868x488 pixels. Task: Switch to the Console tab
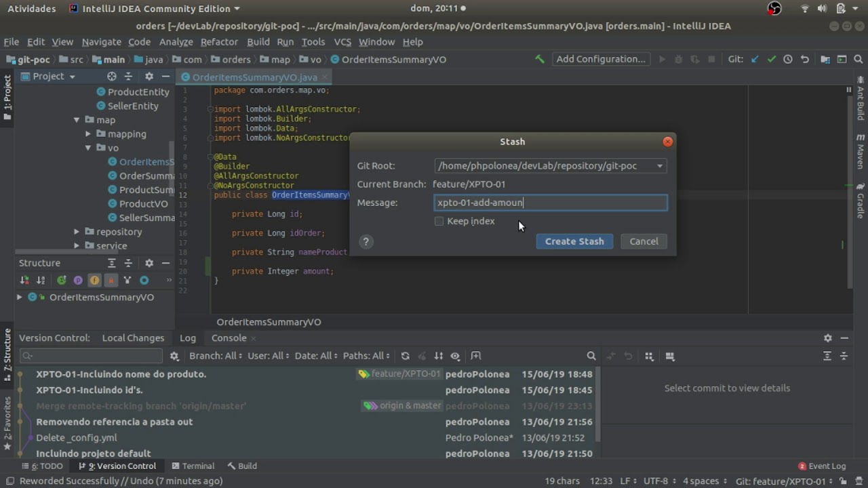point(229,338)
